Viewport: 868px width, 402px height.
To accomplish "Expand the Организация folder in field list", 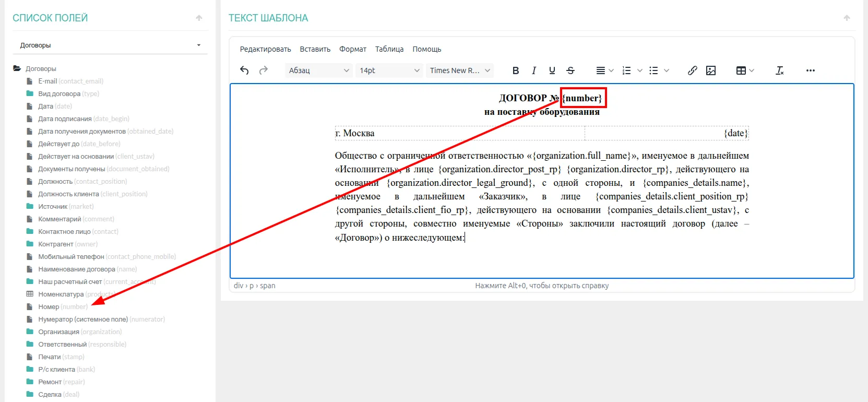I will coord(58,332).
